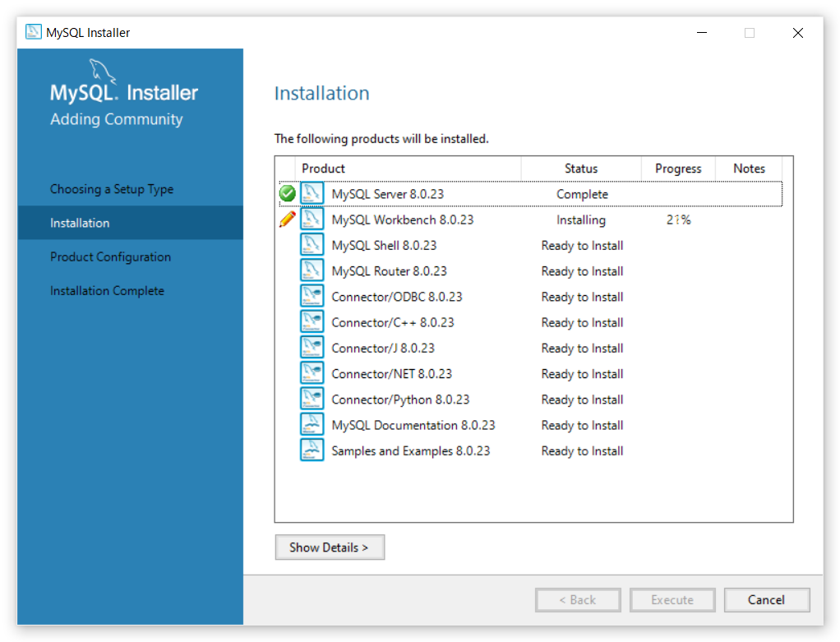Click Ready to Install status for Samples and Examples

pyautogui.click(x=582, y=451)
